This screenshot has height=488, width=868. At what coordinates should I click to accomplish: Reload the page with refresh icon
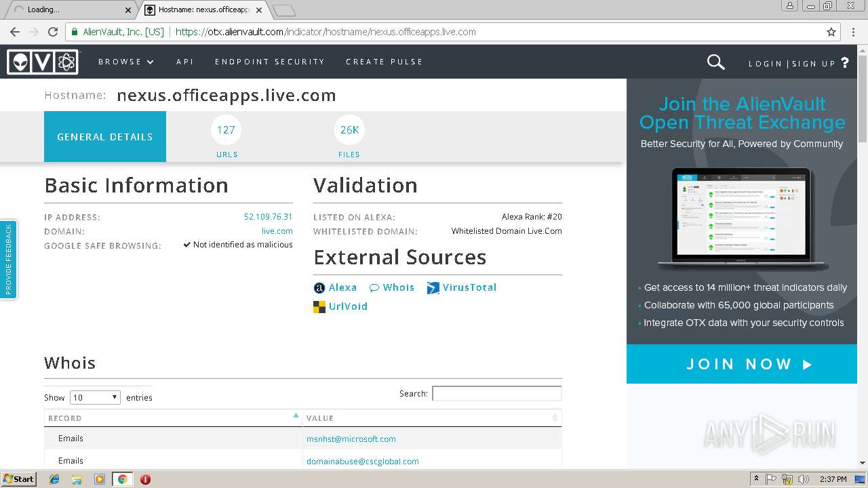point(53,32)
